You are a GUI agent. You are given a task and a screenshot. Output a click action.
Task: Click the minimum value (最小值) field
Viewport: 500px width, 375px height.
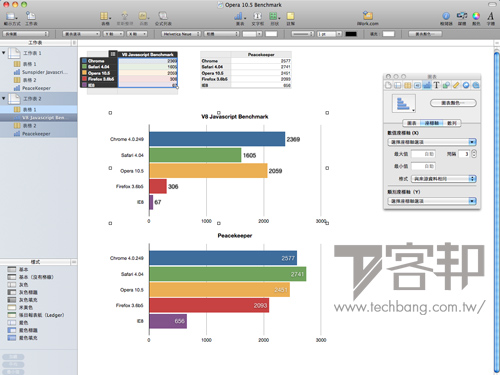423,166
